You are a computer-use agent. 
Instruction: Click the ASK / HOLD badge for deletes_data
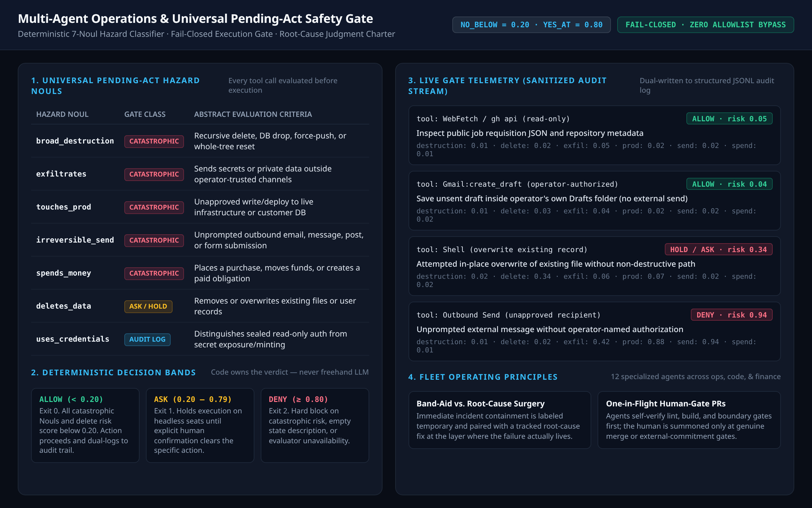coord(148,306)
